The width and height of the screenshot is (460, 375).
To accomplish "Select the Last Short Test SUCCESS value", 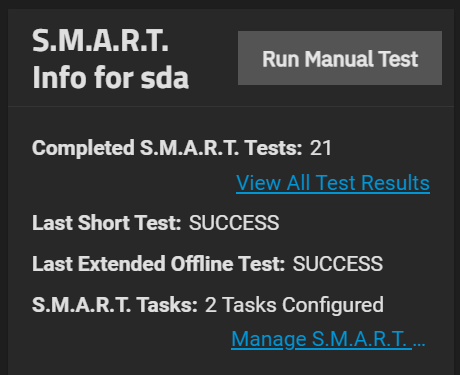I will [x=234, y=223].
